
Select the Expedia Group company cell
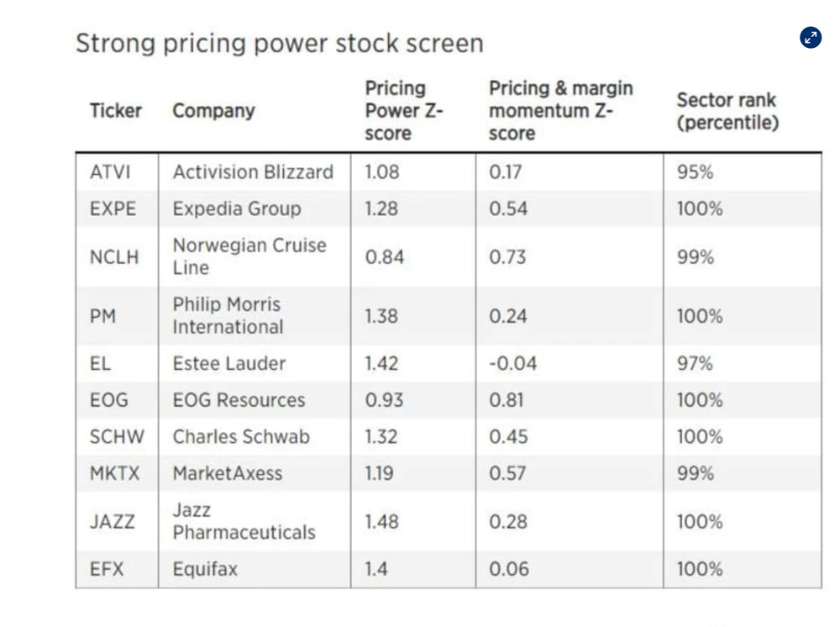pos(236,208)
